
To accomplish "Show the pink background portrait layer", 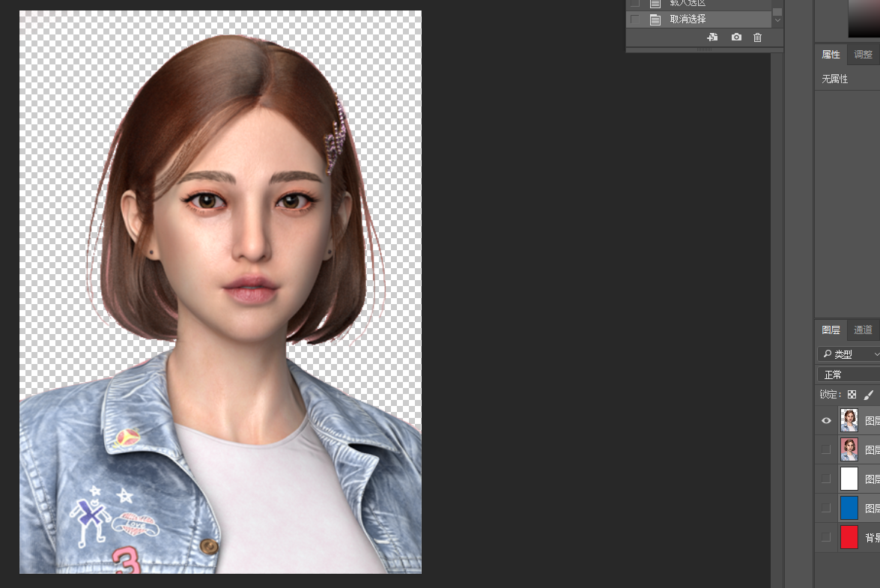I will tap(826, 449).
